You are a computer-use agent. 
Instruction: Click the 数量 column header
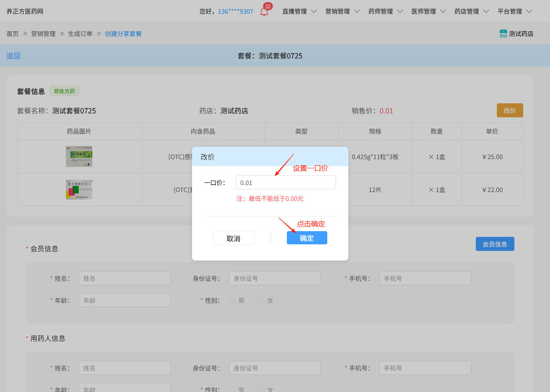pos(437,131)
